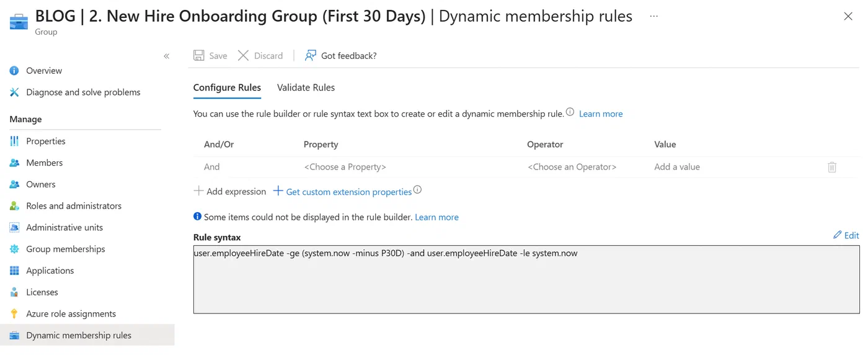Open the ellipsis more options menu

click(654, 16)
